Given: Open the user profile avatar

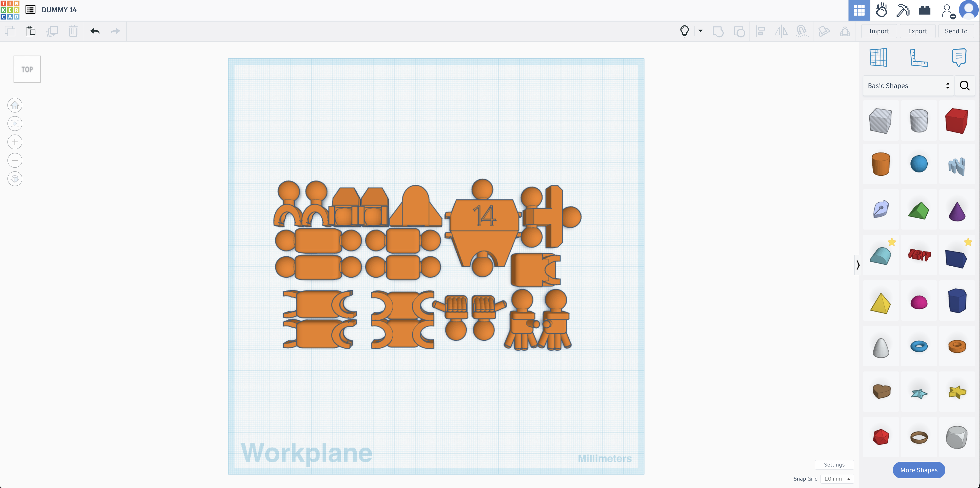Looking at the screenshot, I should coord(968,10).
